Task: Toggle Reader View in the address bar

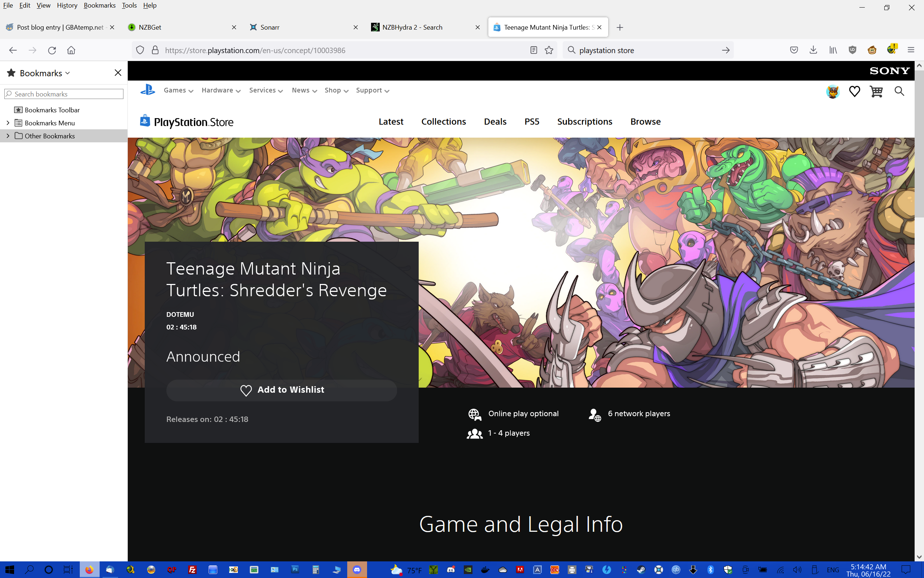Action: (x=534, y=50)
